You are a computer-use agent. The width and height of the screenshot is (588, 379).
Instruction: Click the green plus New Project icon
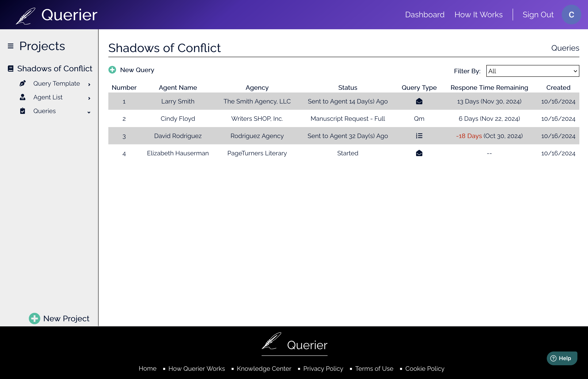point(34,319)
